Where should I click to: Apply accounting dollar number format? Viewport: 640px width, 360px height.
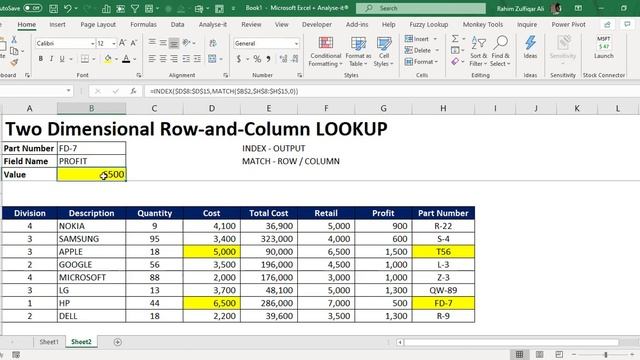click(x=238, y=59)
